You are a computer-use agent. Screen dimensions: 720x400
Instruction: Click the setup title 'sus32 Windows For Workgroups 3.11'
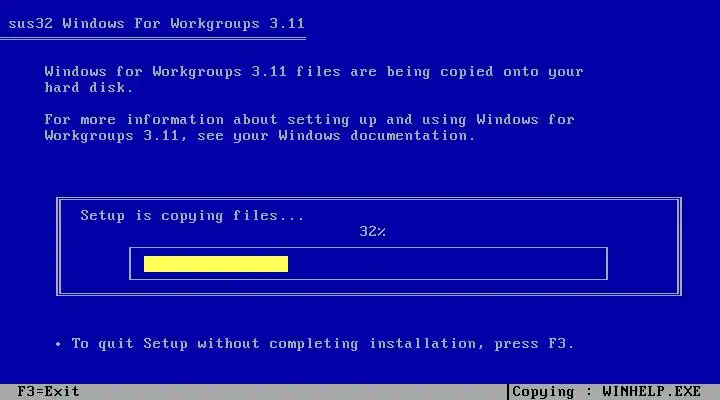(x=156, y=23)
